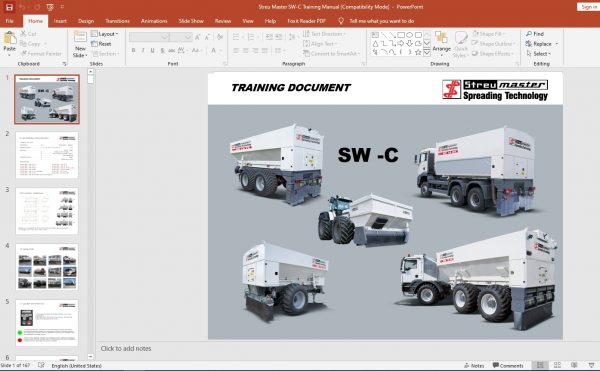Open the Help tab
The width and height of the screenshot is (600, 371).
coord(270,21)
